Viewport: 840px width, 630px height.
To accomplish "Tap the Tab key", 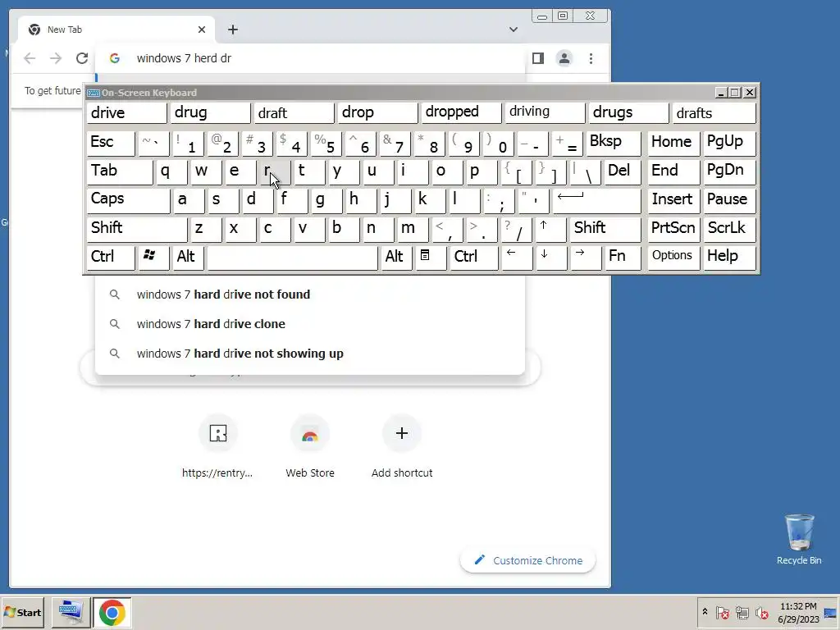I will (120, 172).
